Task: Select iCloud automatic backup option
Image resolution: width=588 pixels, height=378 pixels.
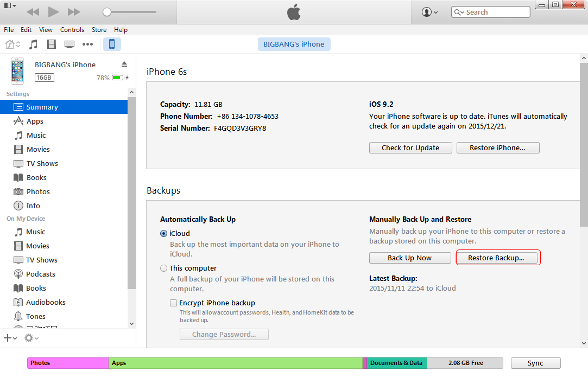Action: pyautogui.click(x=163, y=233)
